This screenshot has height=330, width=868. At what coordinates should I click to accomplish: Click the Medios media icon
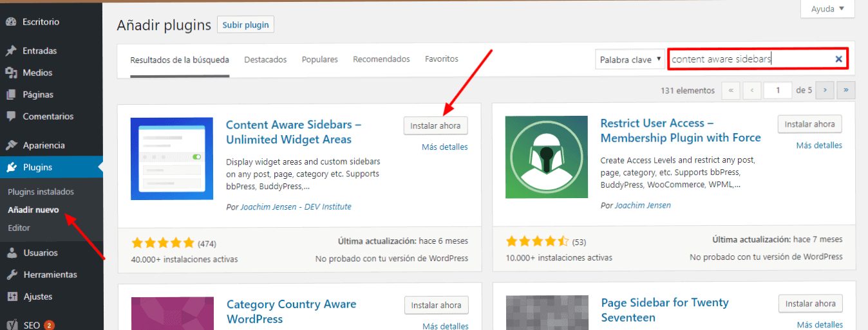click(11, 73)
